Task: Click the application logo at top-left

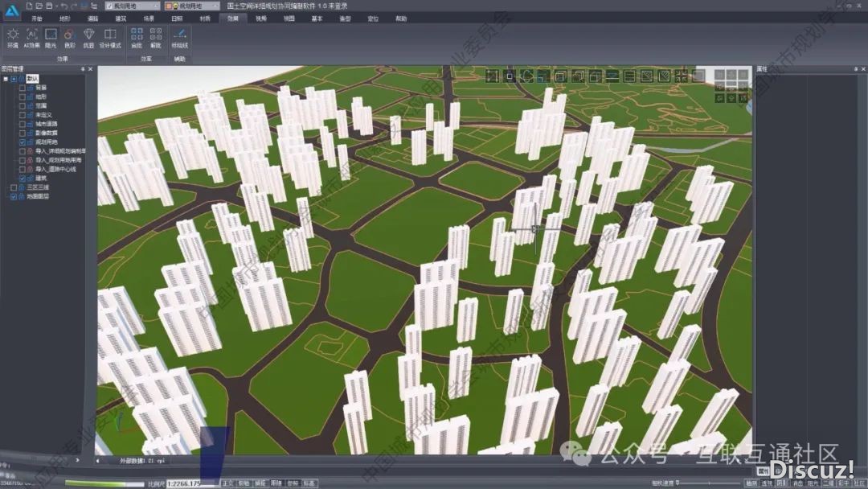Action: tap(11, 10)
